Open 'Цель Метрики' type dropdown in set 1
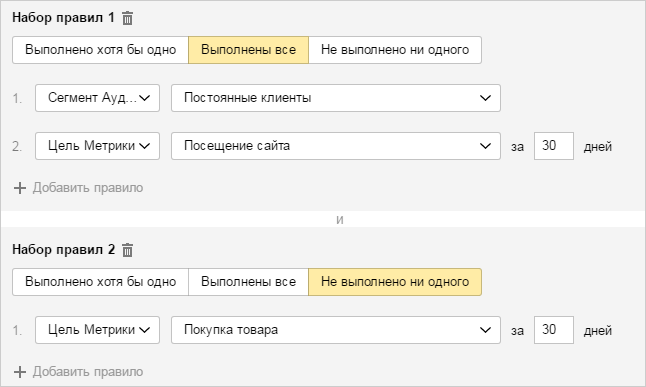The width and height of the screenshot is (646, 387). [x=97, y=146]
